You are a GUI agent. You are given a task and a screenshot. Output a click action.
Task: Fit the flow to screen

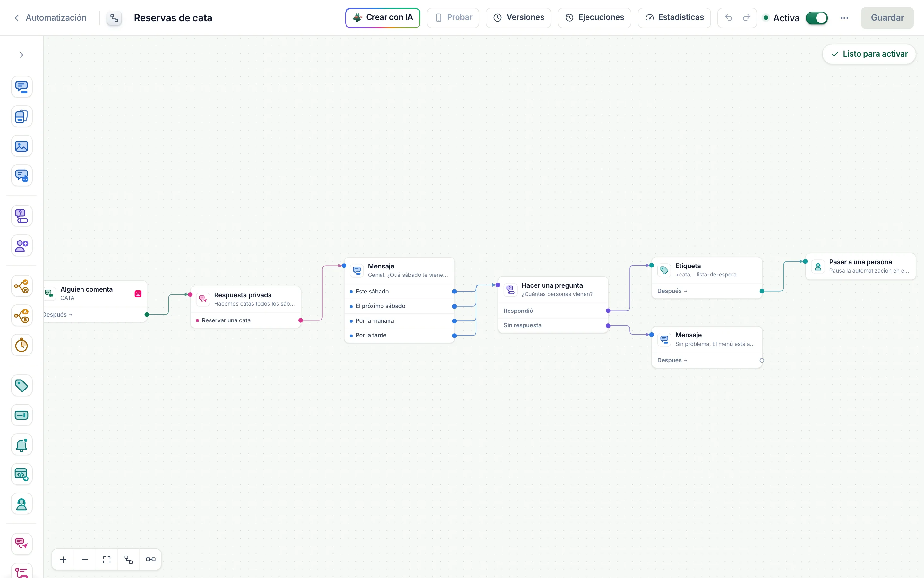click(x=107, y=560)
